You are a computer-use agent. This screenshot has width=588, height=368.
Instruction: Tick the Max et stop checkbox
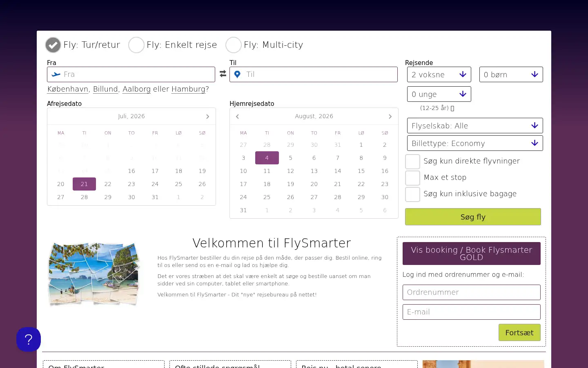click(412, 178)
